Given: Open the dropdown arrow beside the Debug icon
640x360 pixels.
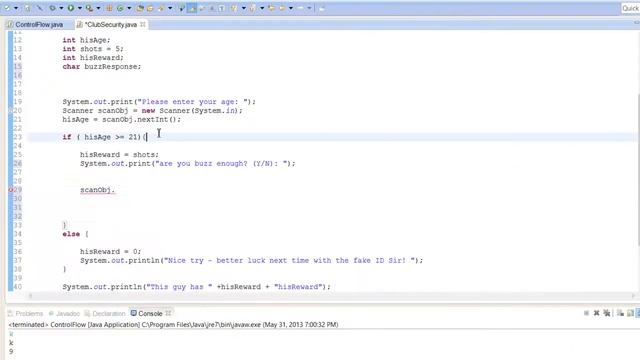Looking at the screenshot, I should (x=61, y=8).
